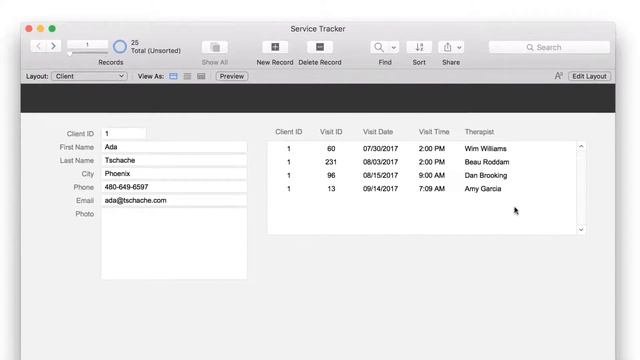
Task: Switch to Form view icon
Action: point(173,76)
